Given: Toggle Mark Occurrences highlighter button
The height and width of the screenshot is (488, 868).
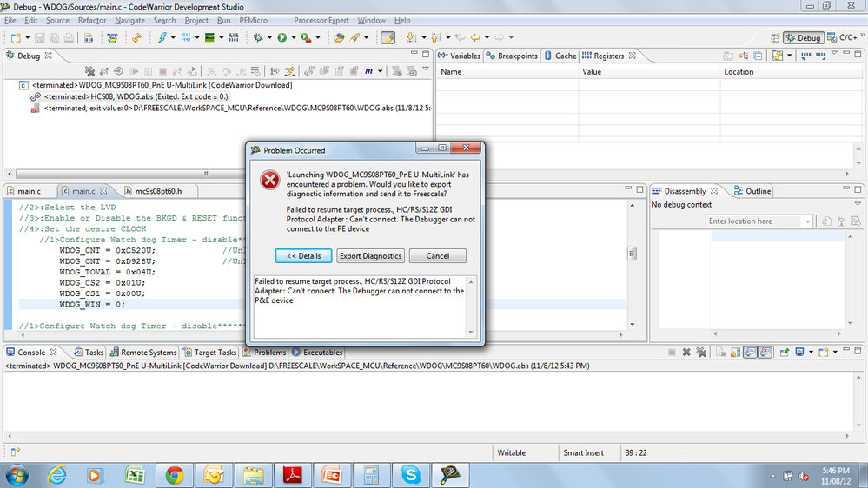Looking at the screenshot, I should coord(388,37).
